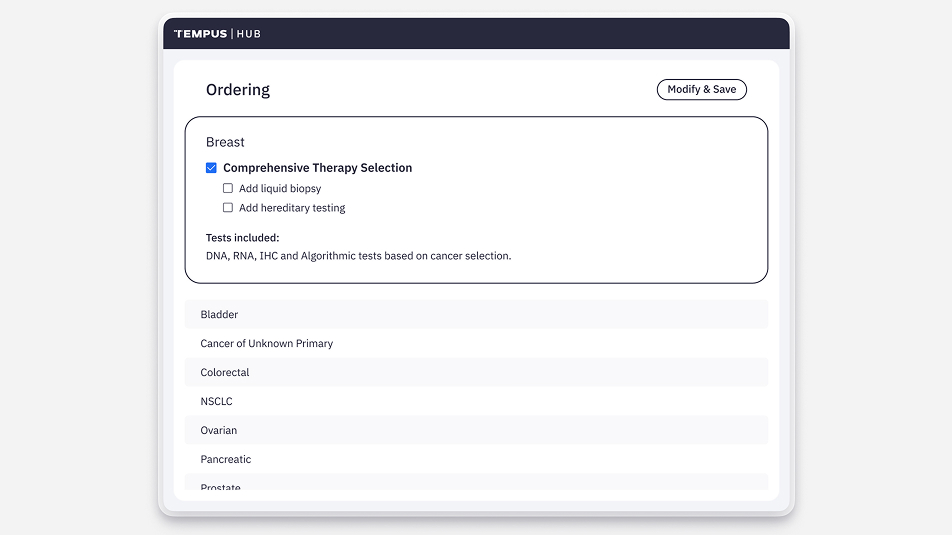
Task: Select the NSCLC row
Action: (476, 401)
